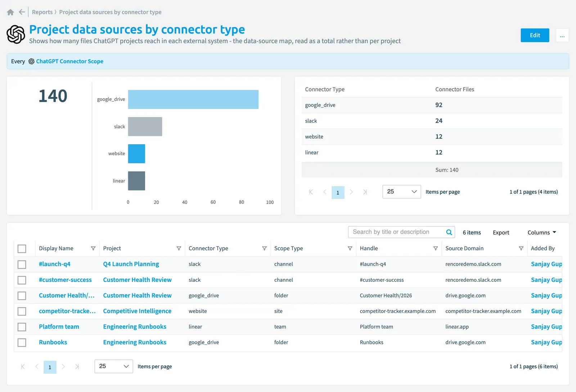Sort by Connector Files column header
The height and width of the screenshot is (392, 576).
pyautogui.click(x=455, y=90)
